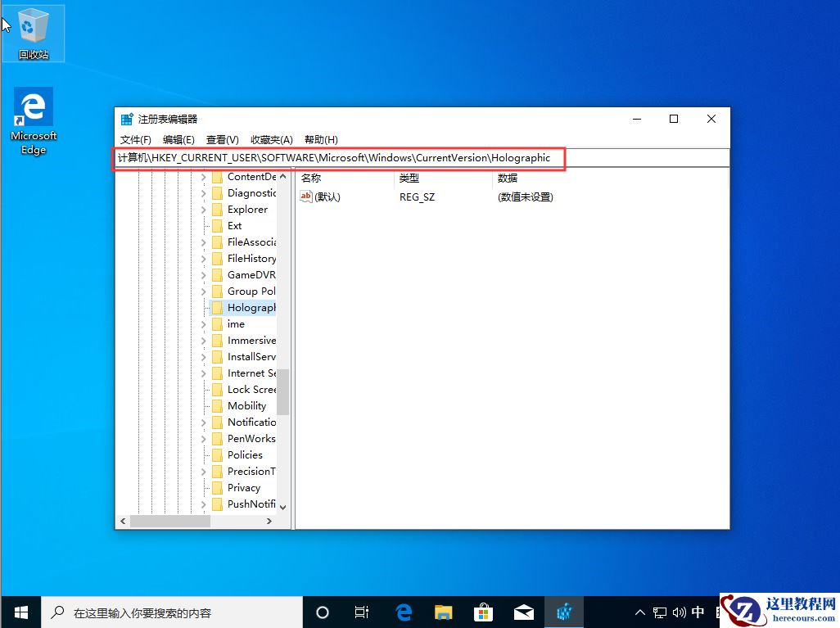Screen dimensions: 840x628
Task: Expand the Explorer registry key
Action: (205, 209)
